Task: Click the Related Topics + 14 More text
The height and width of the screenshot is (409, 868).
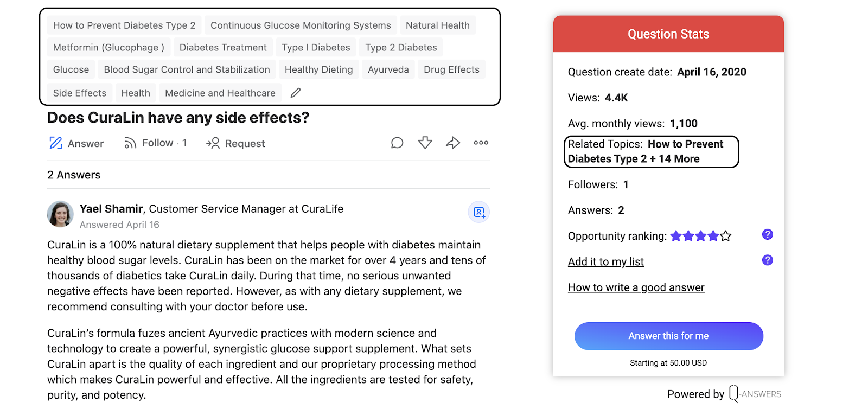Action: [x=646, y=151]
